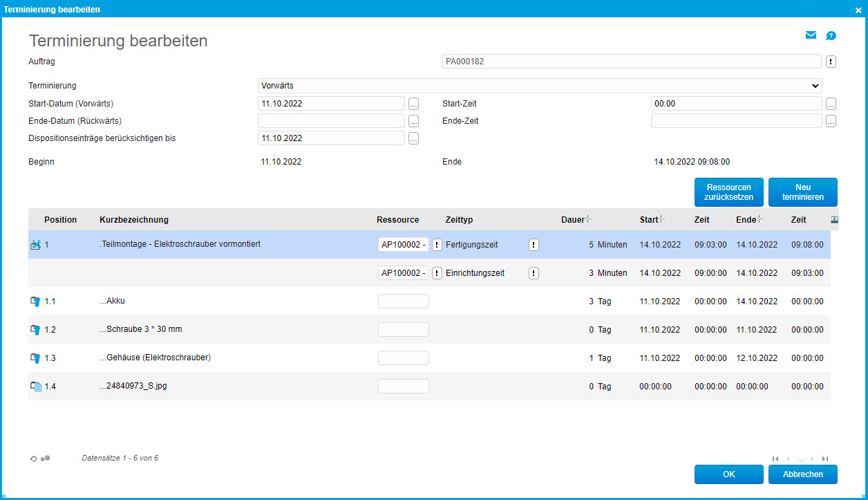This screenshot has height=500, width=868.
Task: Open time picker for Start-Zeit
Action: click(x=831, y=104)
